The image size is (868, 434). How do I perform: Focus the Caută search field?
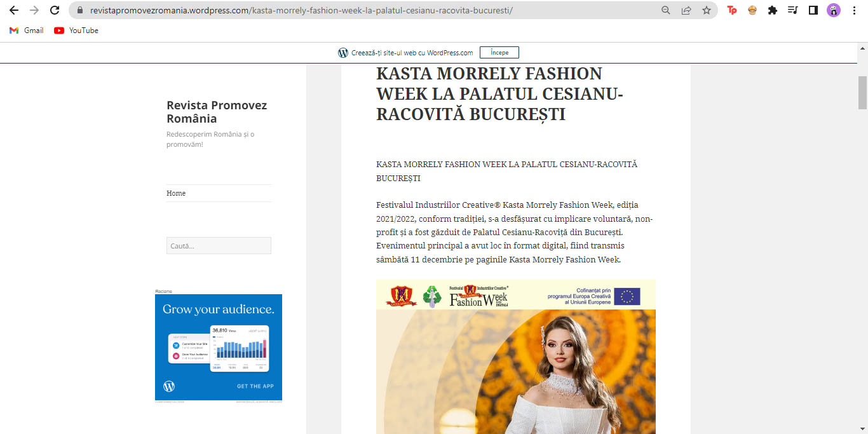click(x=219, y=245)
